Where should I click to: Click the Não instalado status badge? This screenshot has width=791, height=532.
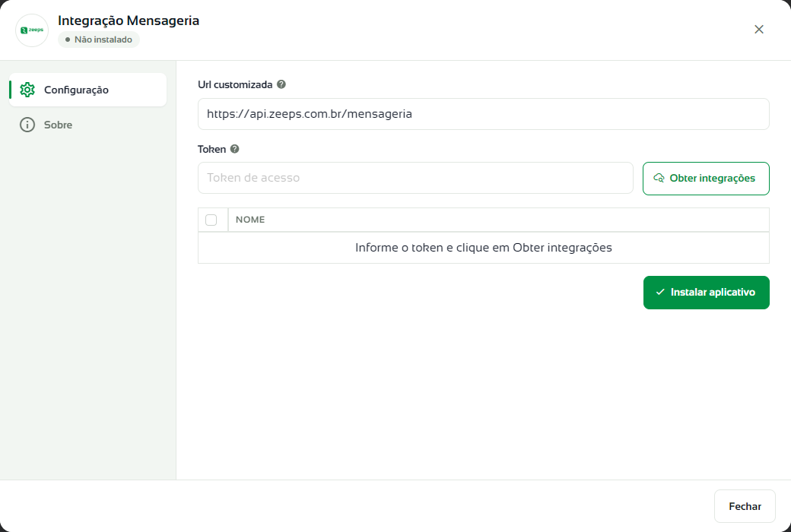pyautogui.click(x=99, y=40)
